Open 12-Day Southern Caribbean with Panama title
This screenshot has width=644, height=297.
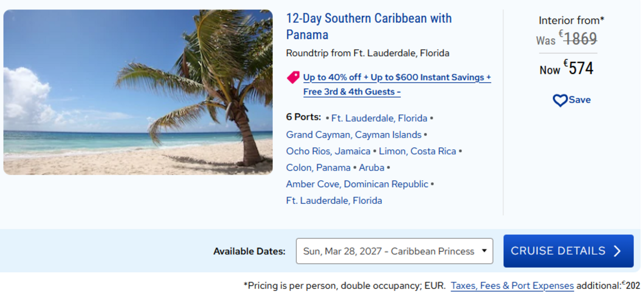click(369, 26)
